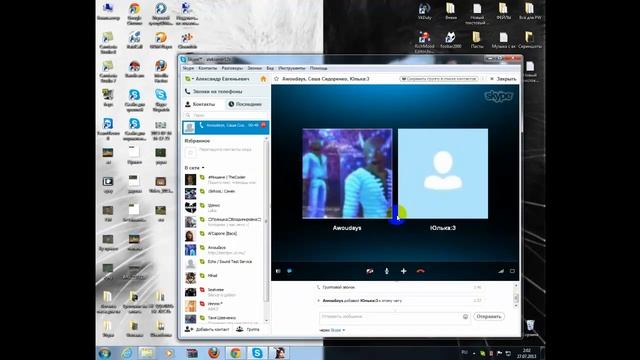Open Windows Explorer folder in taskbar

tap(147, 353)
